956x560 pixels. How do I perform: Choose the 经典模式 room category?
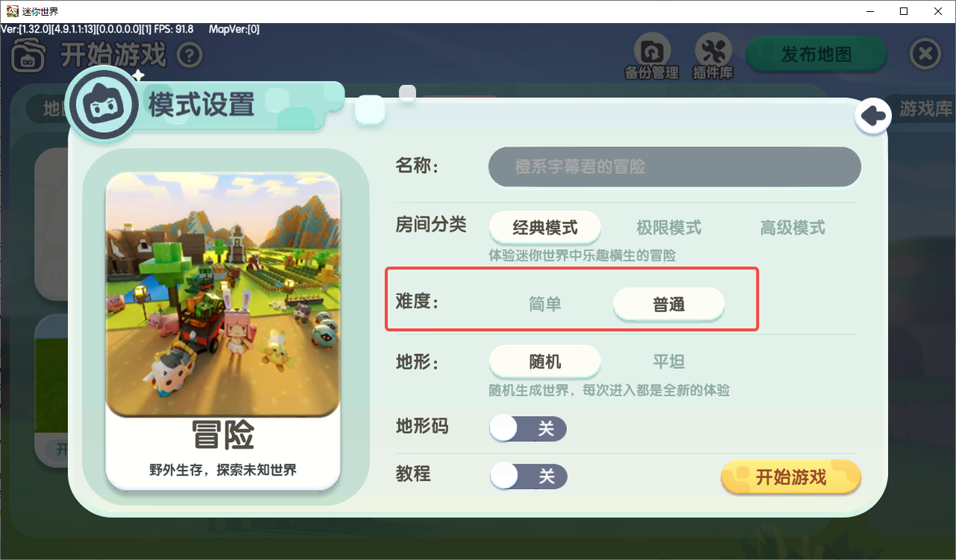point(545,227)
